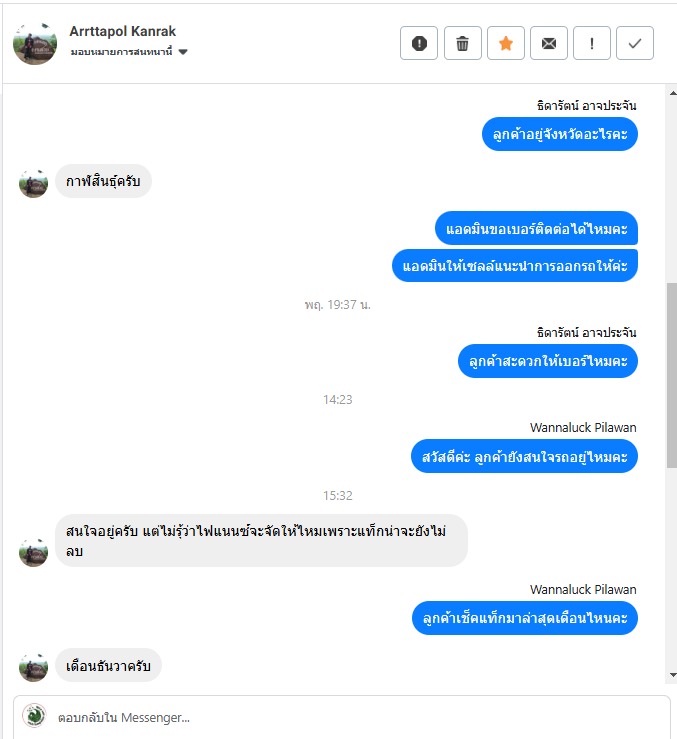Image resolution: width=677 pixels, height=739 pixels.
Task: Click the spam report exclamation octagon icon
Action: tap(419, 43)
